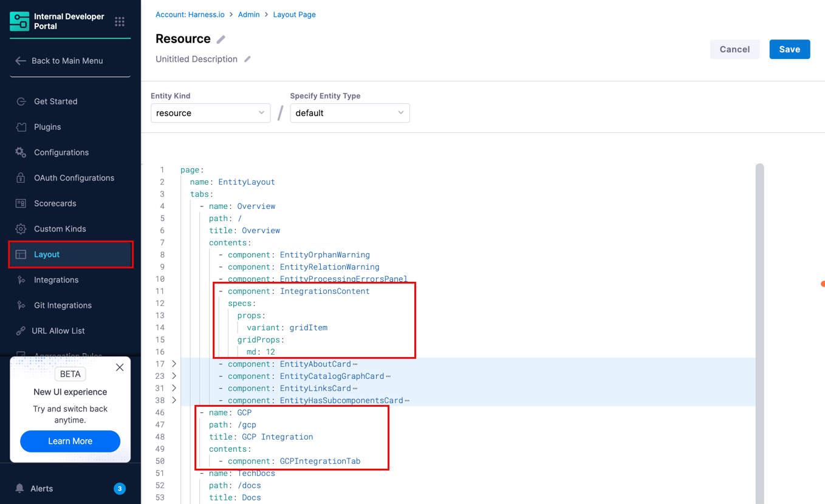Cancel editing the layout
The height and width of the screenshot is (504, 825).
734,49
